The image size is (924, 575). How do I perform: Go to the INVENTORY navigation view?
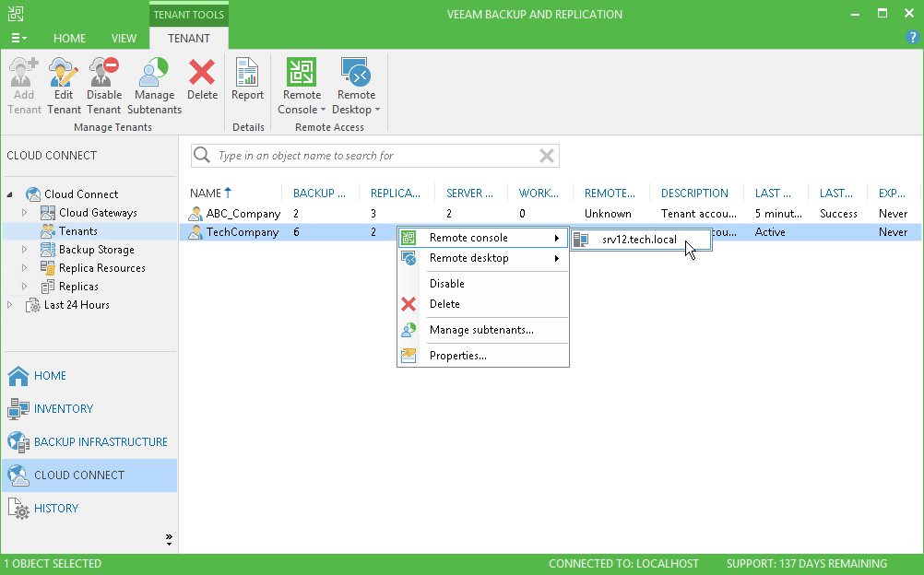pos(89,409)
